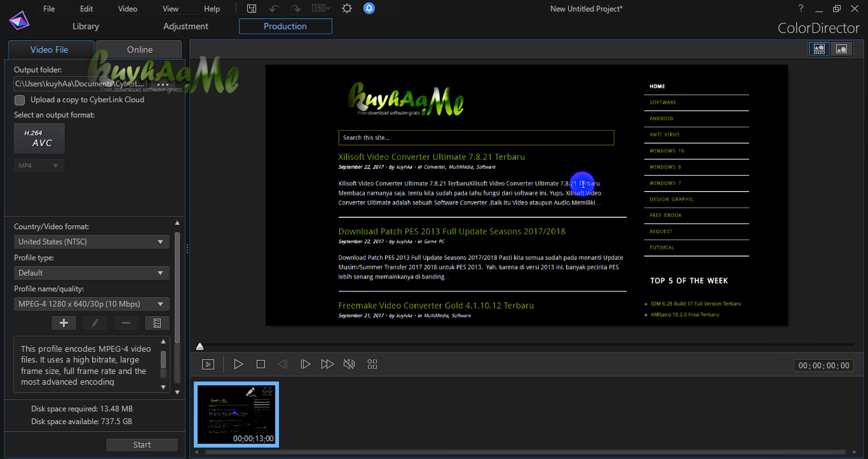The width and height of the screenshot is (868, 459).
Task: Click the Start button
Action: click(142, 445)
